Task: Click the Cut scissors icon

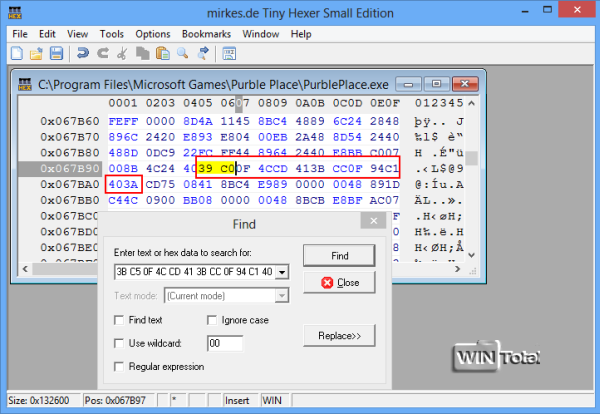Action: point(122,53)
